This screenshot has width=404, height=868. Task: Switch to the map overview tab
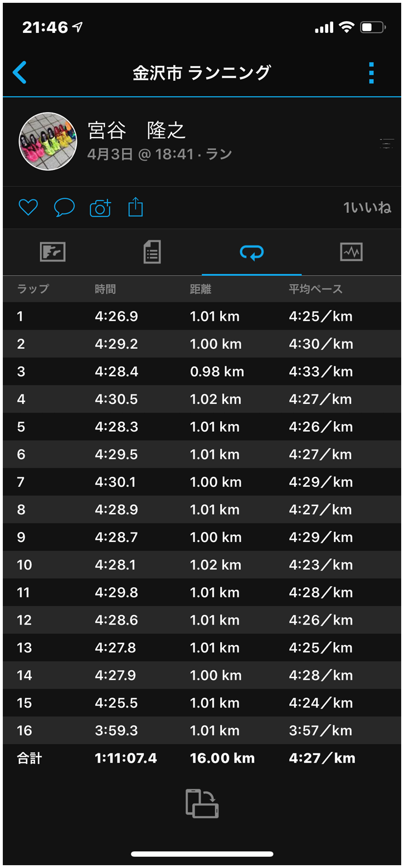53,252
